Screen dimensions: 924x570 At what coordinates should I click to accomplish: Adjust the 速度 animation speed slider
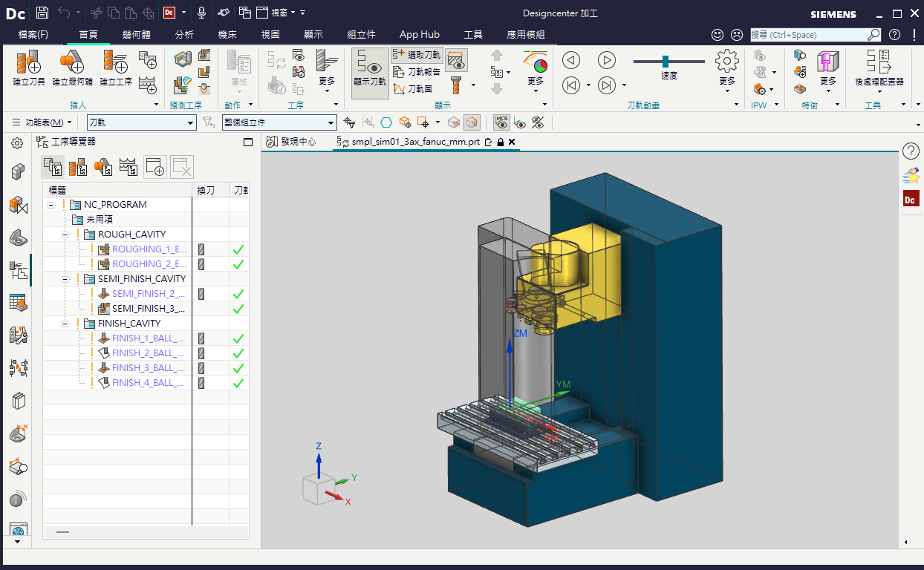666,61
